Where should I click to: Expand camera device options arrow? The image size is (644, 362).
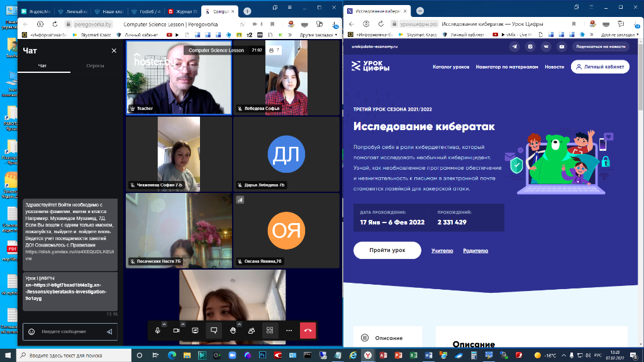click(x=183, y=324)
